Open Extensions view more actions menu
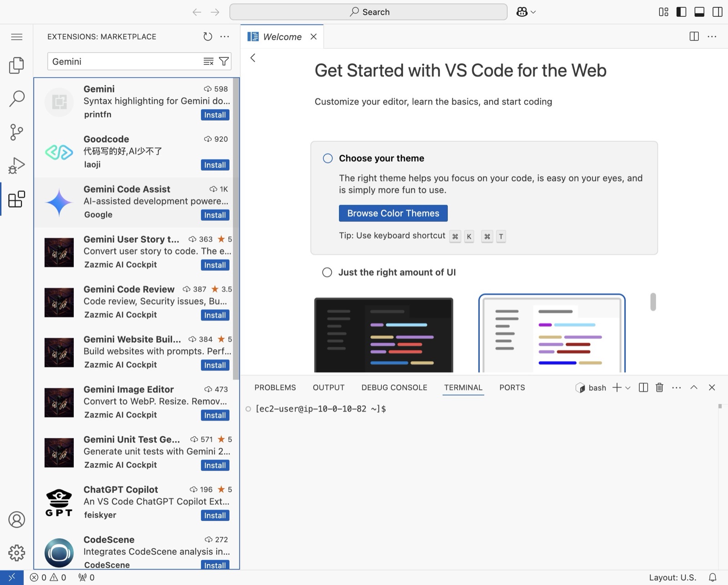 [x=225, y=36]
